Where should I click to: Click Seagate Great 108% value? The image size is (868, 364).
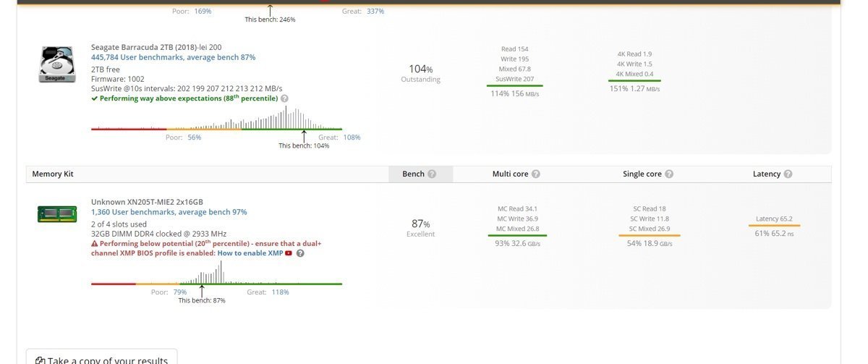click(x=352, y=137)
